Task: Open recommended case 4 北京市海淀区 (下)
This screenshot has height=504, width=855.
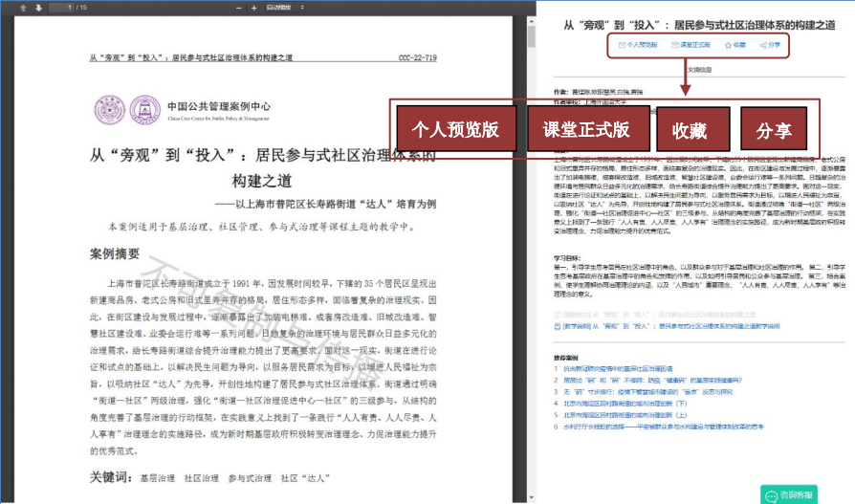Action: [625, 404]
